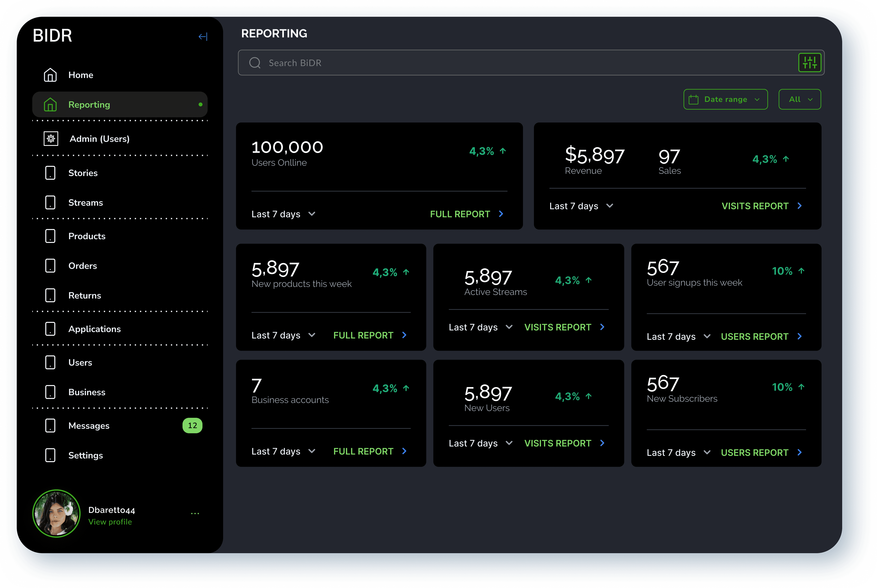Open the three-dot menu beside Dbaretto44

[195, 513]
